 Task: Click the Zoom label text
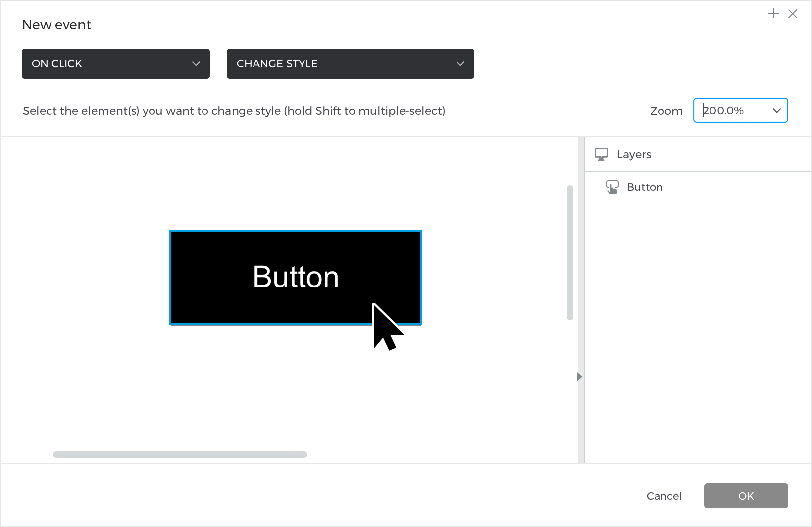pyautogui.click(x=666, y=111)
